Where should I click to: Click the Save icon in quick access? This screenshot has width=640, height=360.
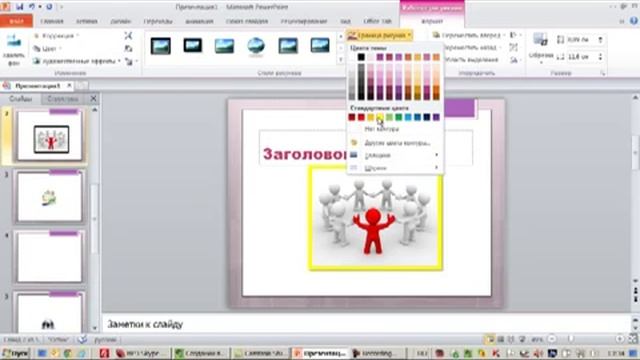20,7
